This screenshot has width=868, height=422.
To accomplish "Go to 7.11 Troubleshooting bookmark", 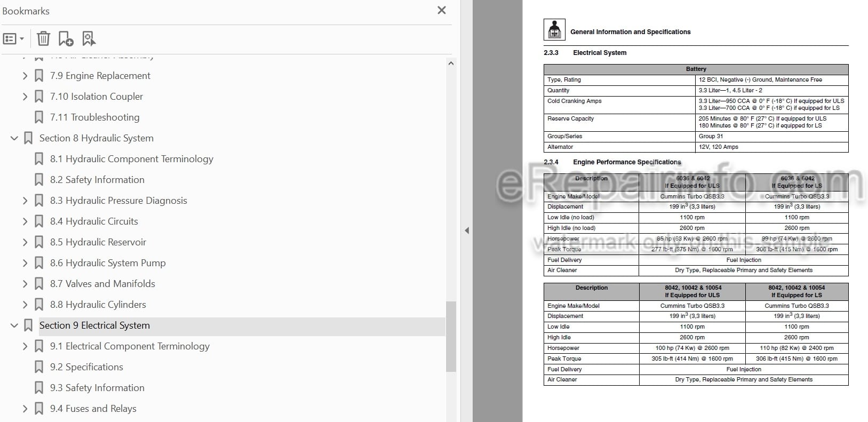I will [x=95, y=117].
